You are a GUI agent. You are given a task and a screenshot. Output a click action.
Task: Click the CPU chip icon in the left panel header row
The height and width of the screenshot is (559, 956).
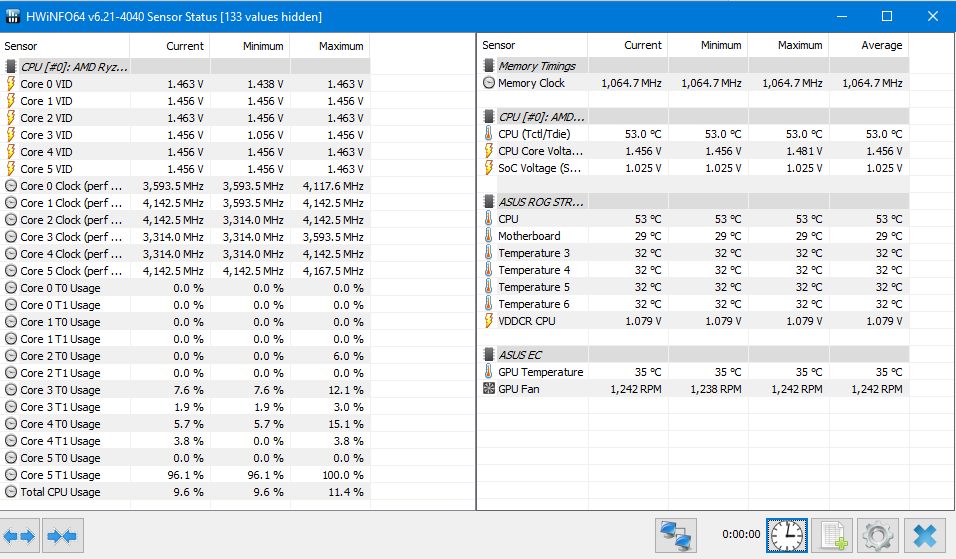pyautogui.click(x=10, y=66)
